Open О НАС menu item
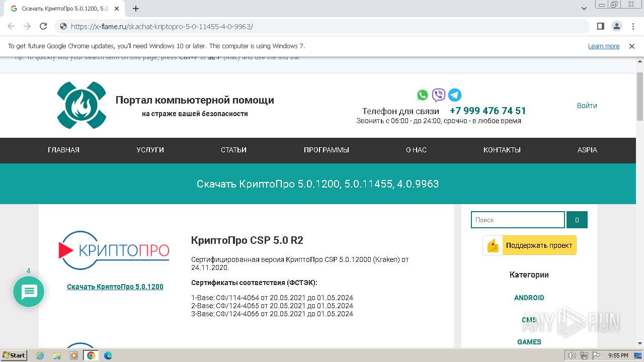 tap(416, 150)
